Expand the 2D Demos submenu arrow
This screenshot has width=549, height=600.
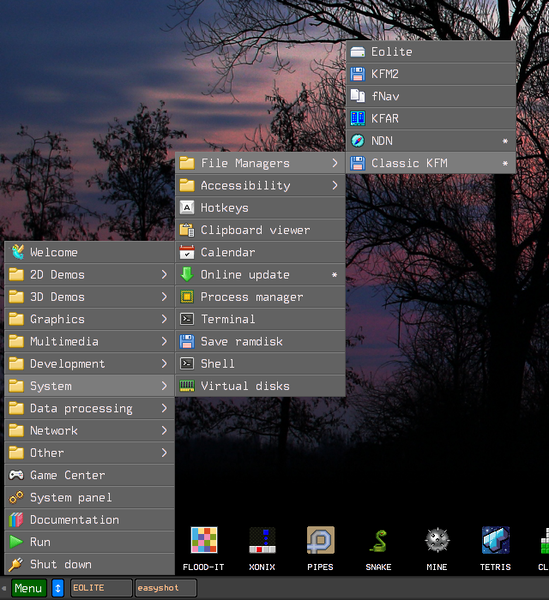(x=164, y=274)
